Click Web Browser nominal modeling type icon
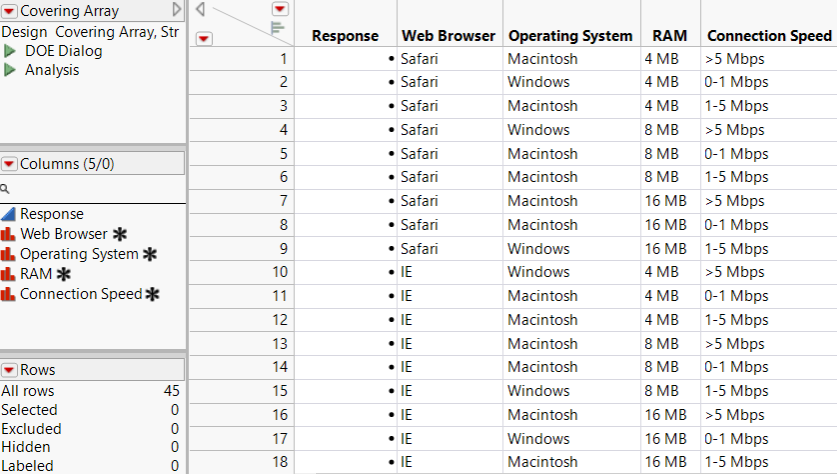This screenshot has width=837, height=474. coord(9,234)
